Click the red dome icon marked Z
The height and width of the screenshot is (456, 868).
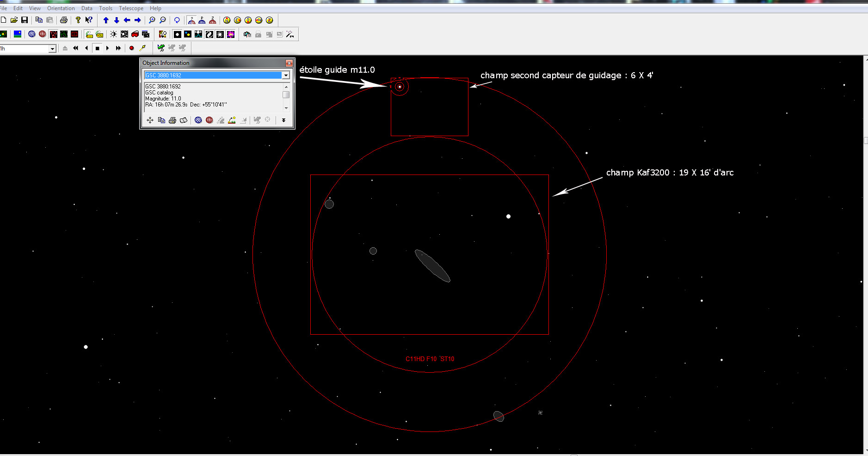213,20
